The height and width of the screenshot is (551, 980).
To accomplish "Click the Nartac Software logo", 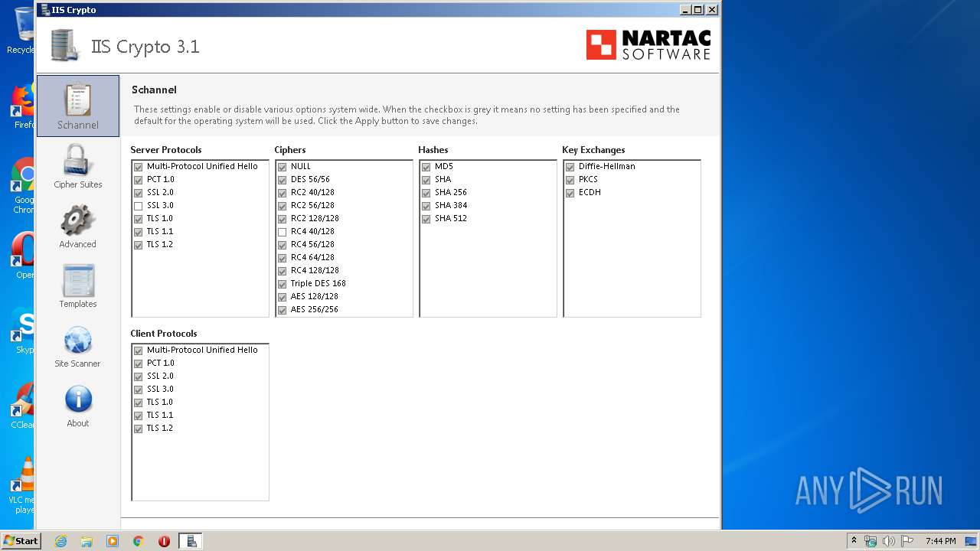I will [648, 45].
